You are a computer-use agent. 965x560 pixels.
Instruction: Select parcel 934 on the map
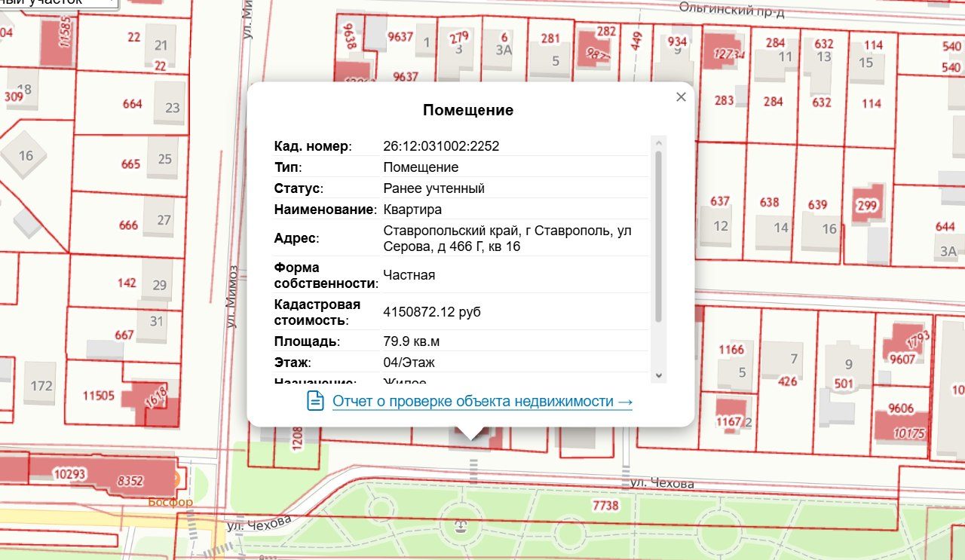pyautogui.click(x=677, y=41)
